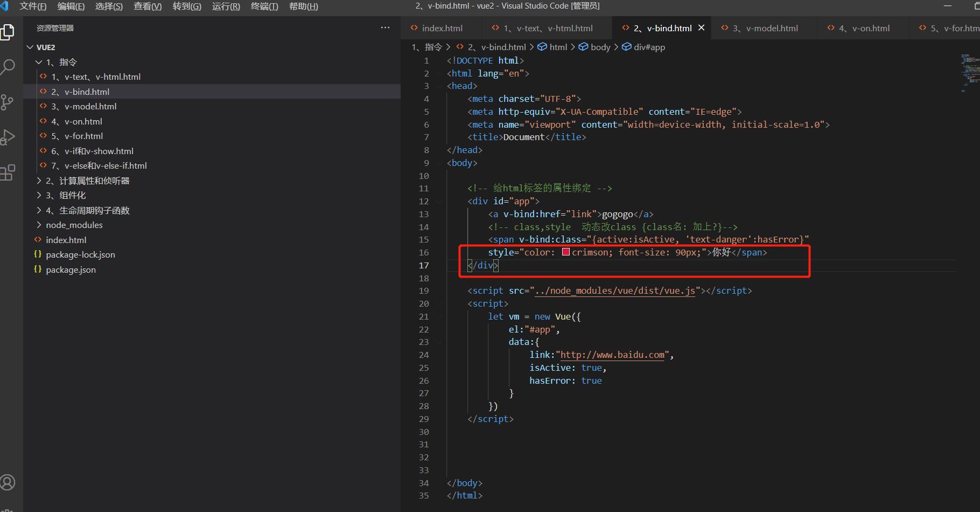Click breadcrumb body element
Screen dimensions: 980x512
click(594, 47)
